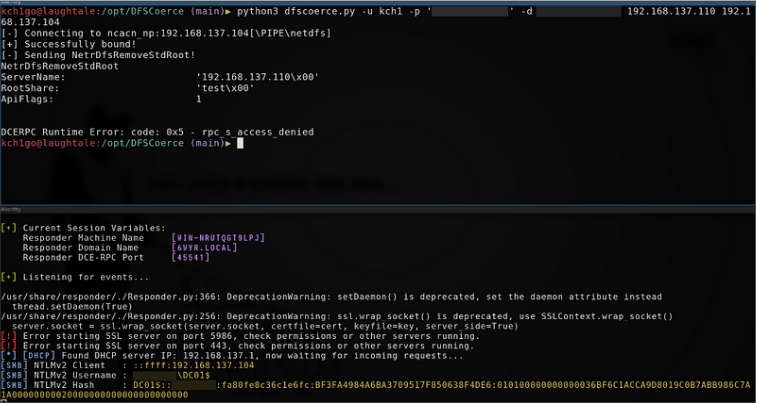Viewport: 758px width, 403px height.
Task: Click the 'Current Session Variables:' heading
Action: (x=94, y=228)
